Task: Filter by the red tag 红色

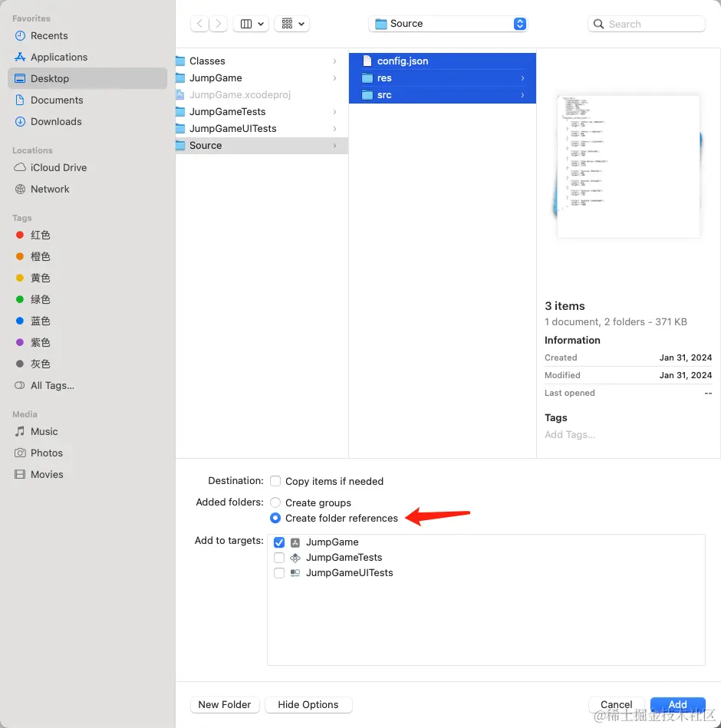Action: [87, 235]
